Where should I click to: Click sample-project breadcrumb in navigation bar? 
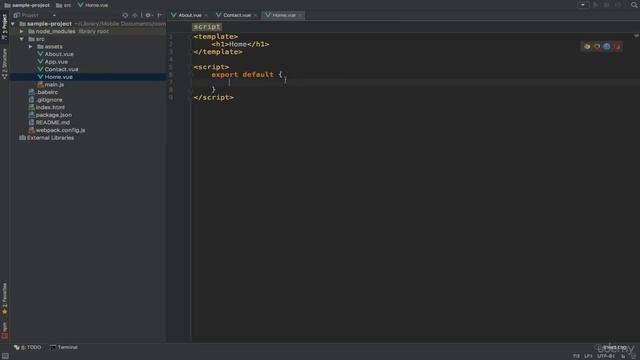pos(27,5)
